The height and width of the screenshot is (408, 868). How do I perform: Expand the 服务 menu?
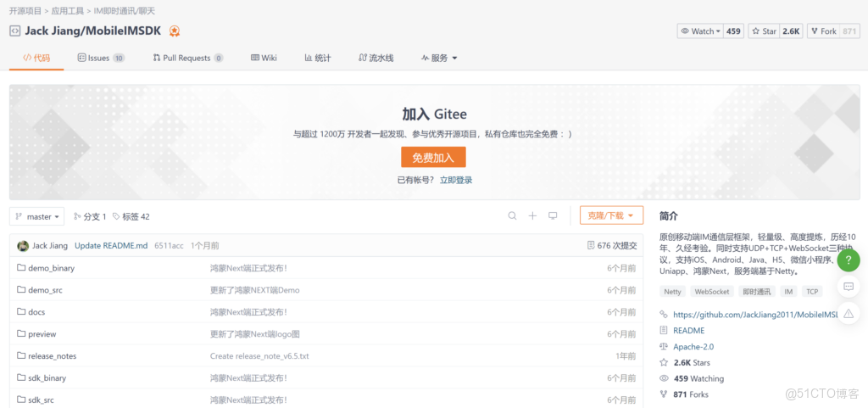[439, 58]
